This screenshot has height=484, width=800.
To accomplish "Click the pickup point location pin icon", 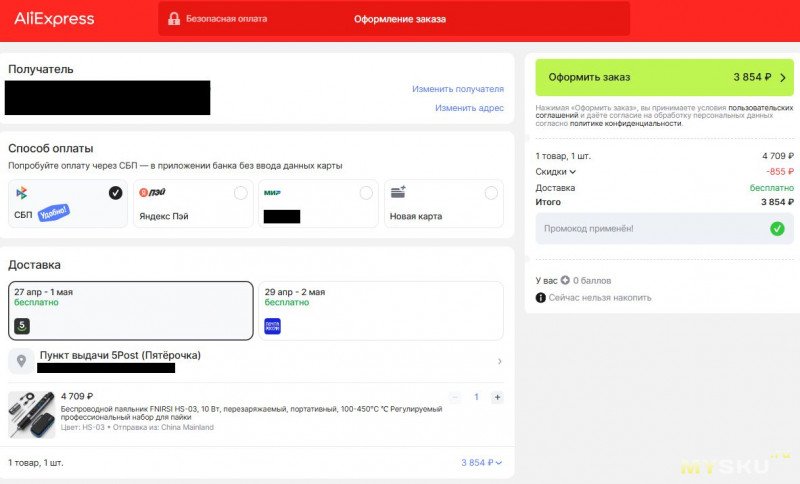I will tap(21, 360).
